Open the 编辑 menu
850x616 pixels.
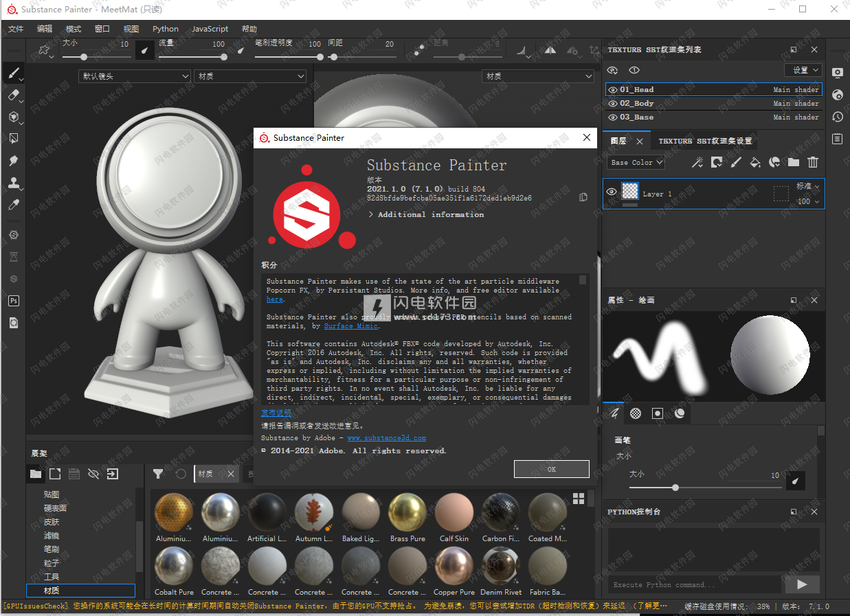[x=45, y=29]
